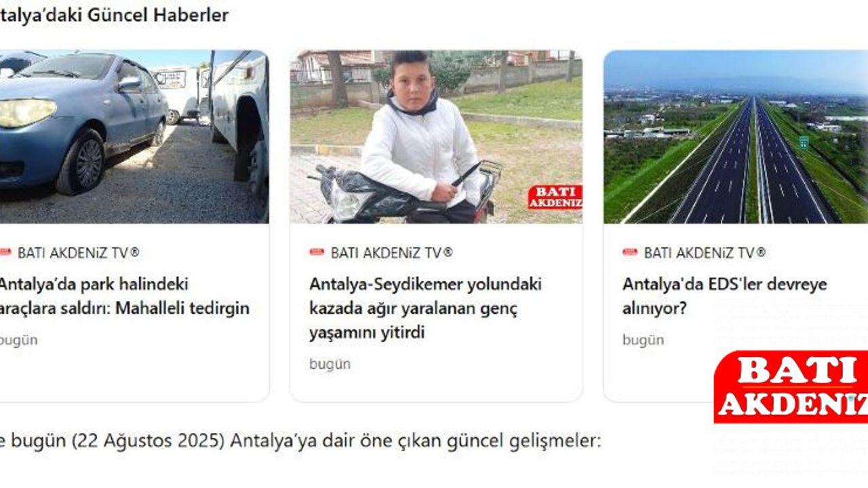This screenshot has height=488, width=868.
Task: Click 'bugün' timestamp under the EDS story
Action: (x=643, y=340)
